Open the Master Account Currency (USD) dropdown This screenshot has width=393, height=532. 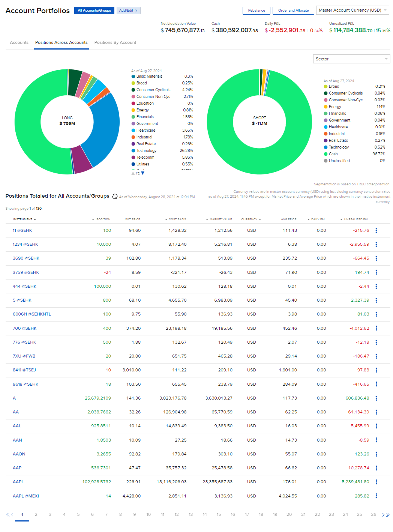tap(352, 10)
